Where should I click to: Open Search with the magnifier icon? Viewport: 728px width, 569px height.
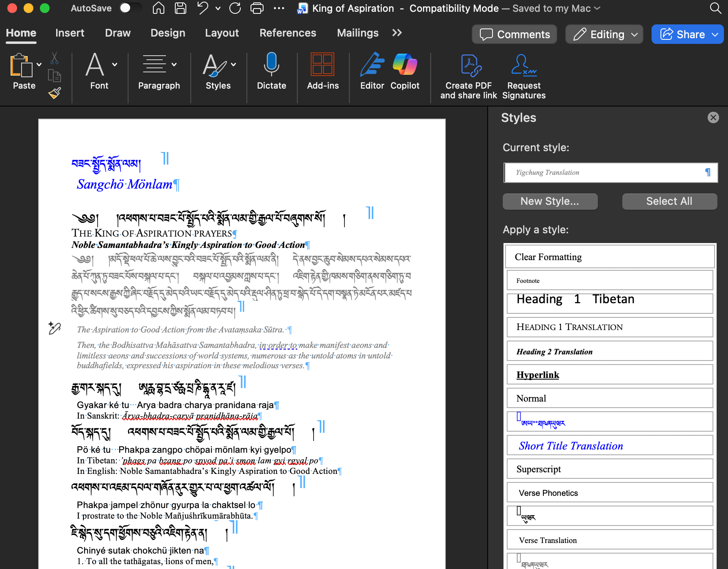pos(715,8)
